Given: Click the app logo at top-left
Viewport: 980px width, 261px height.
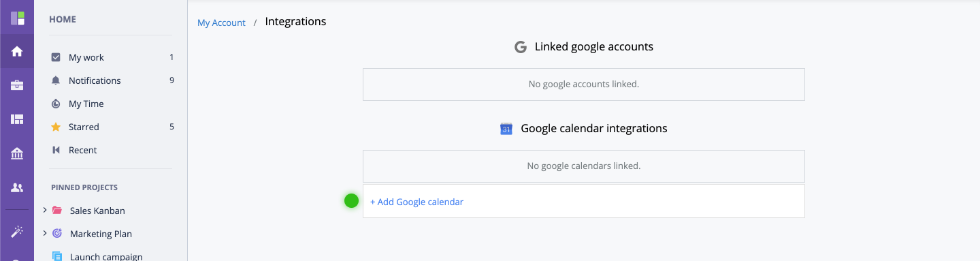Looking at the screenshot, I should (17, 17).
